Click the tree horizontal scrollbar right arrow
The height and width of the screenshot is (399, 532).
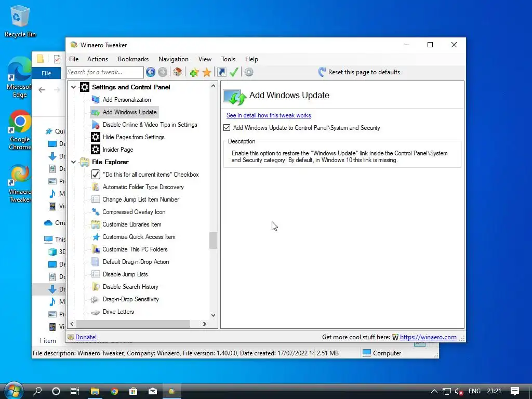(x=204, y=324)
